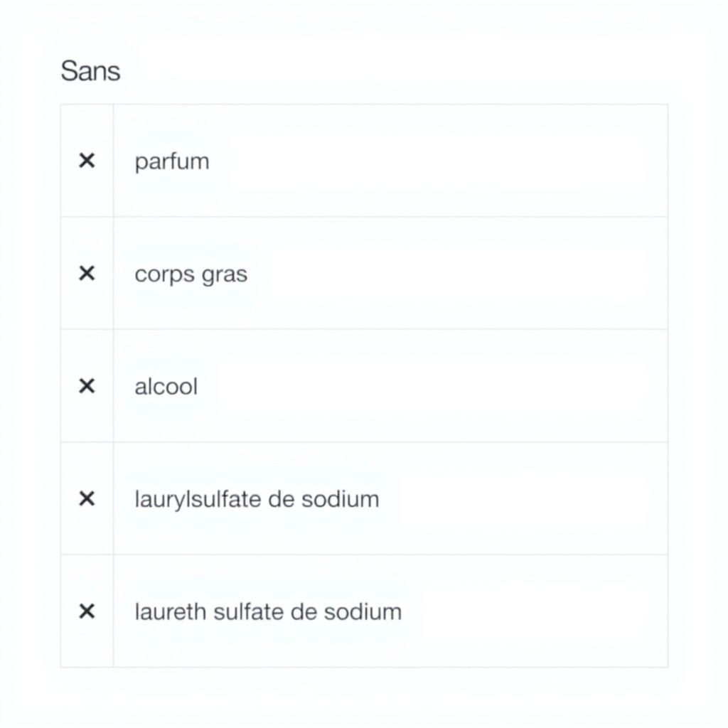Click the "Sans" heading above the table
The width and height of the screenshot is (728, 728).
[x=90, y=71]
